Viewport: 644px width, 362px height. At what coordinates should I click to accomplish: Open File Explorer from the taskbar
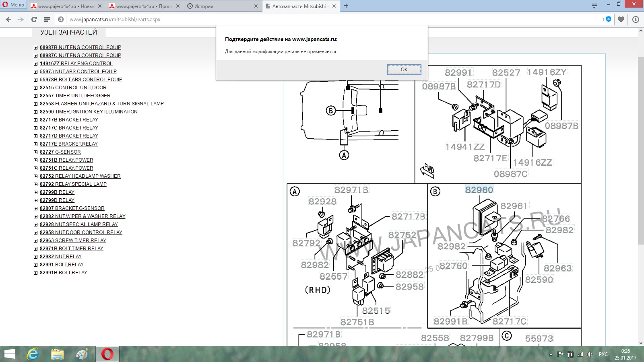pos(58,354)
